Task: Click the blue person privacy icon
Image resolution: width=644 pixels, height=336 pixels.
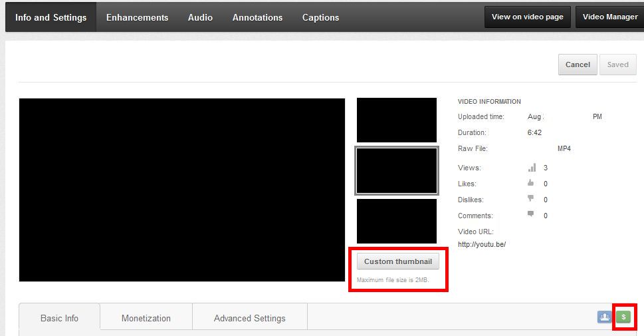Action: (x=604, y=317)
